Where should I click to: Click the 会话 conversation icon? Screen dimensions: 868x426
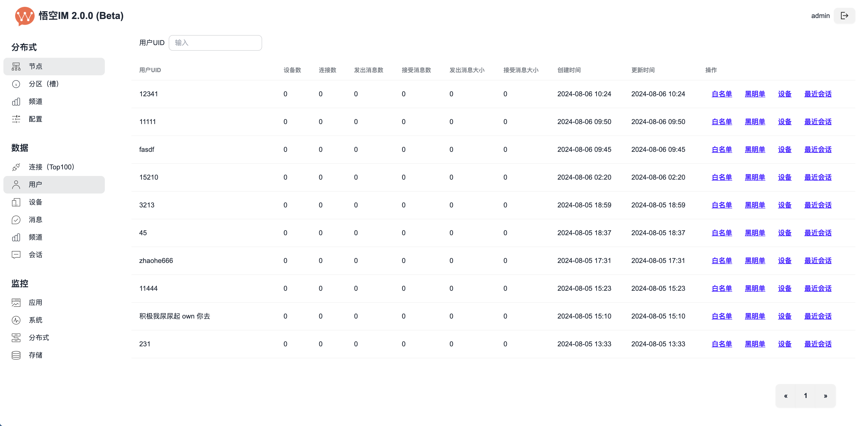16,255
